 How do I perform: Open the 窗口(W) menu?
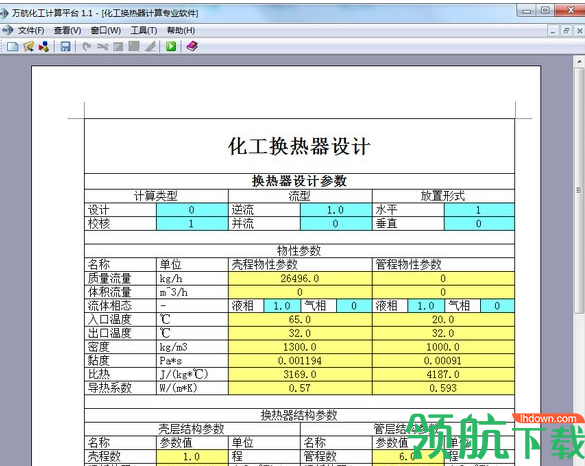(106, 31)
